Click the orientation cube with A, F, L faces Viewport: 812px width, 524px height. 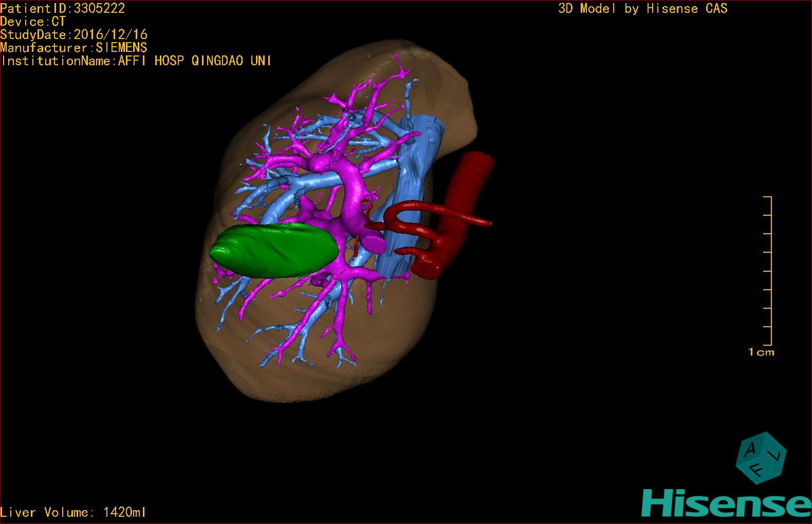point(761,458)
